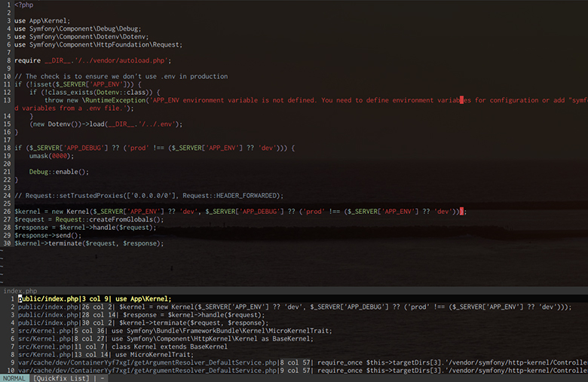The width and height of the screenshot is (588, 382).
Task: Click 'class_exists(Dotenv::class)' line
Action: (x=94, y=92)
